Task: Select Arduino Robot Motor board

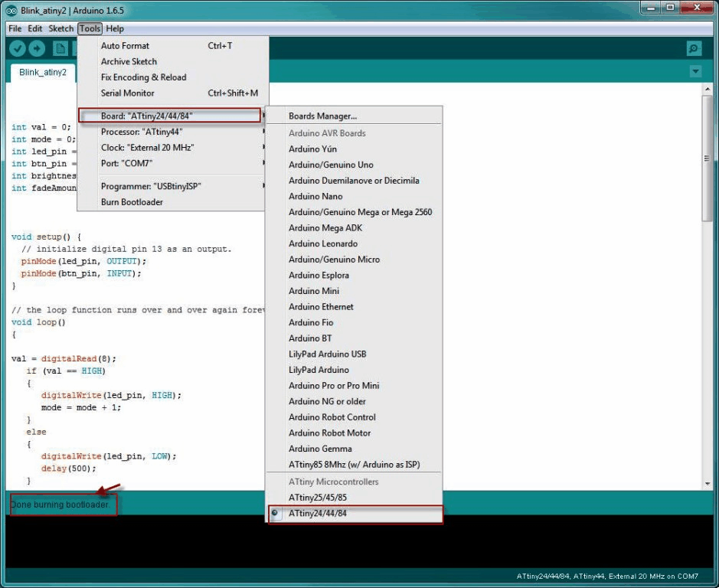Action: 354,433
